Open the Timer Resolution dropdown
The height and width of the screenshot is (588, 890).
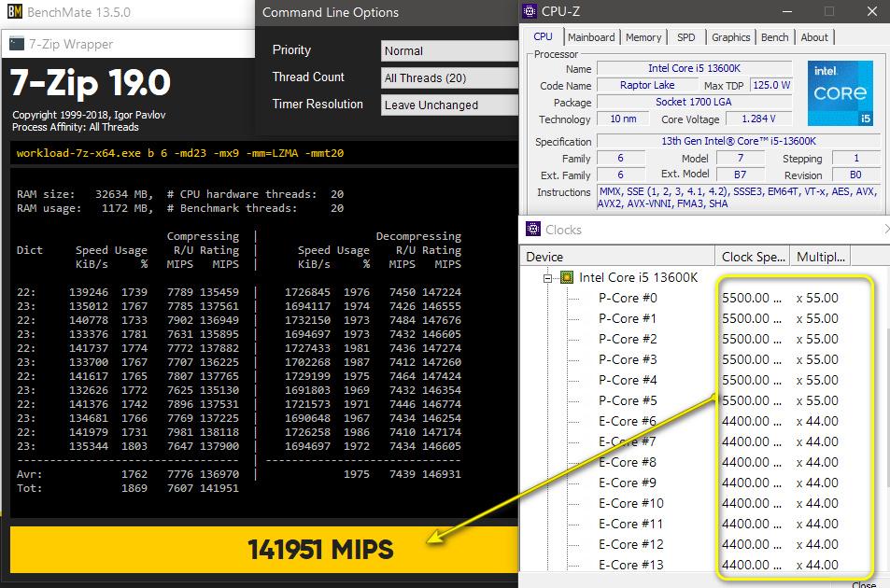point(450,105)
